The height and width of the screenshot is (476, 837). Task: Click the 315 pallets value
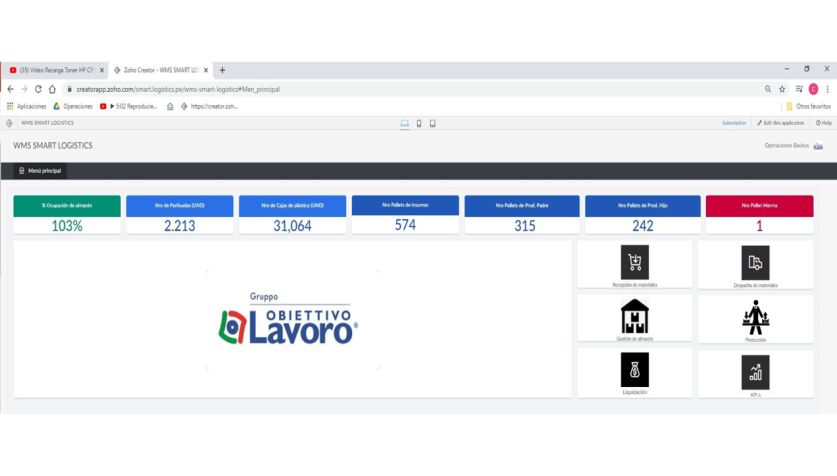525,226
